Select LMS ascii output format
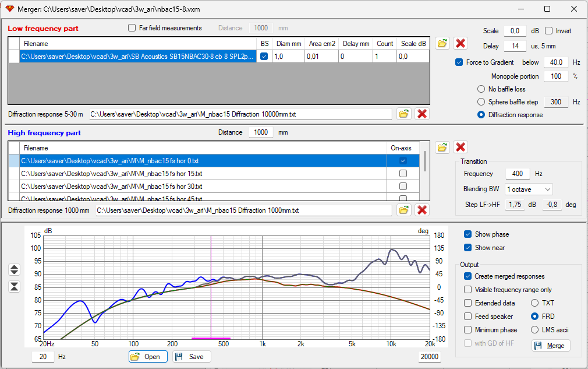This screenshot has width=588, height=369. coord(535,330)
